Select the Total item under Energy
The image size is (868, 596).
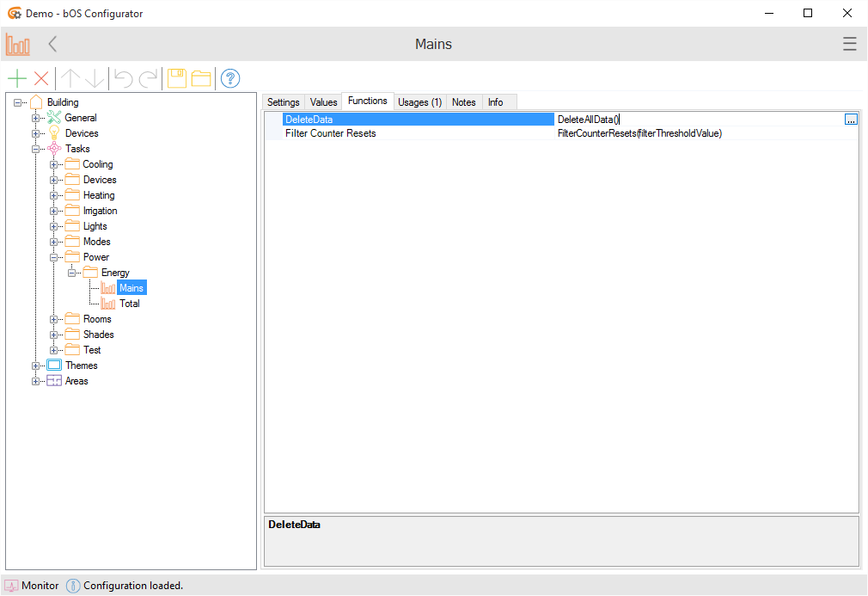[129, 304]
